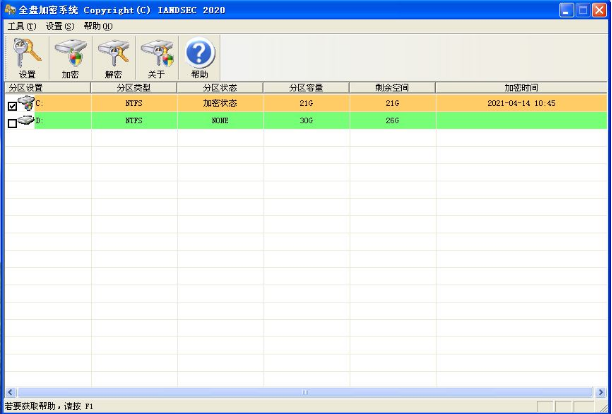Sort by 分区容量 column header

pyautogui.click(x=306, y=87)
